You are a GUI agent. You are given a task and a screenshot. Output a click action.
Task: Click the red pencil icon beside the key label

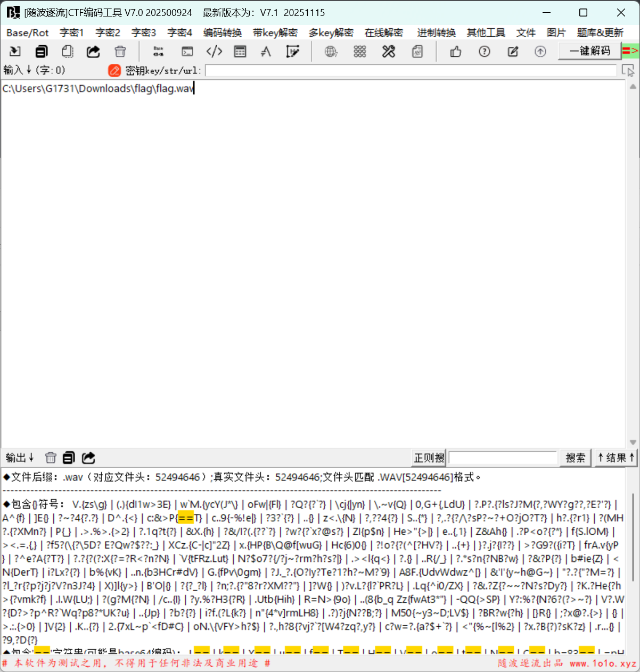114,70
